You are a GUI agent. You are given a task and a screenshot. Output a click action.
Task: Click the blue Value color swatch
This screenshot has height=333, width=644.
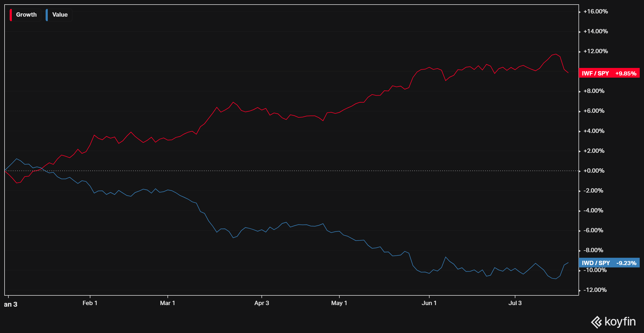(47, 15)
